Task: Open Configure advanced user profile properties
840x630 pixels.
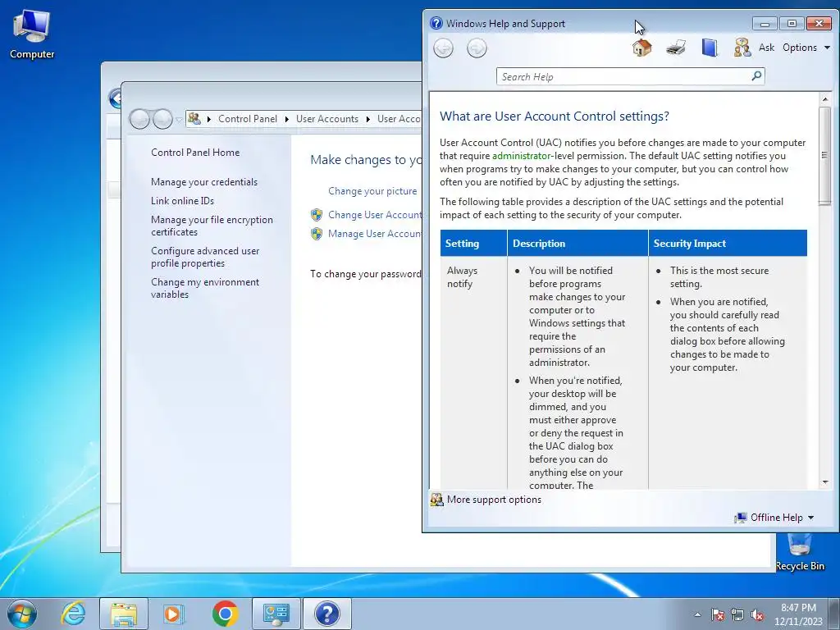Action: pos(205,257)
